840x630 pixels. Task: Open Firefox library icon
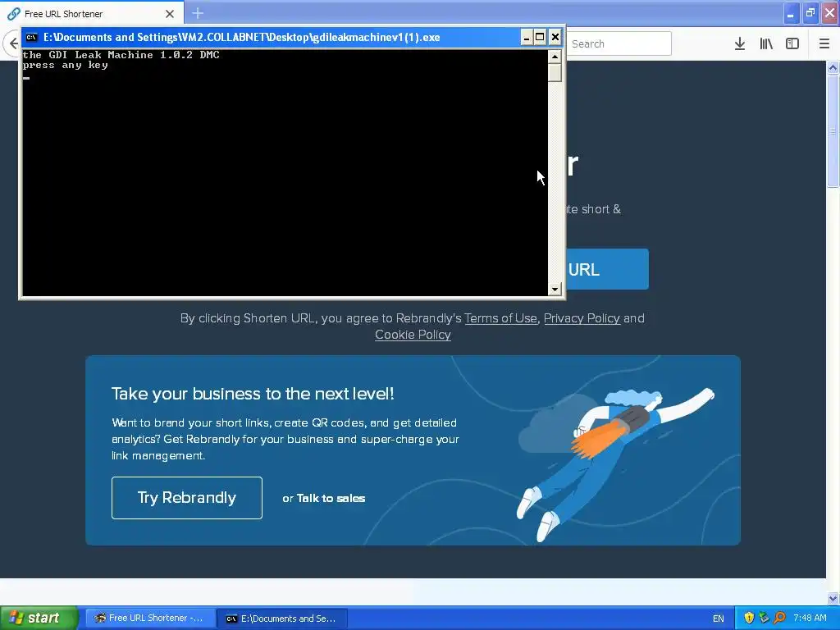[766, 44]
